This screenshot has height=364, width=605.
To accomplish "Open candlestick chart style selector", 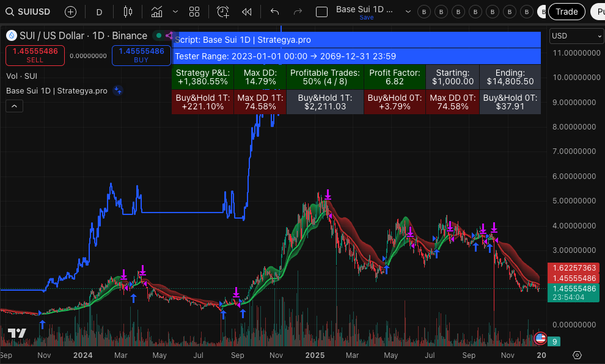I will pos(128,12).
